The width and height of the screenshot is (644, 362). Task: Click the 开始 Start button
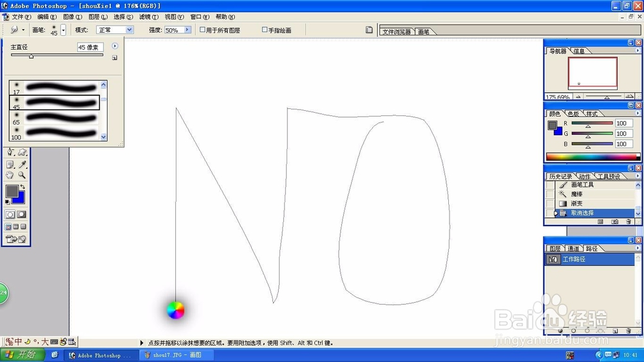click(23, 355)
